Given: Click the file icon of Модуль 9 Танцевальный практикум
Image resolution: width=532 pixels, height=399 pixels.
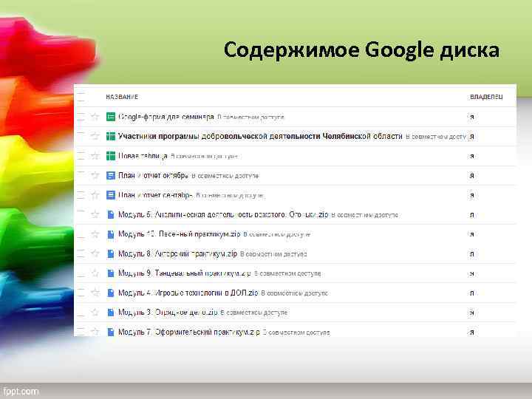Looking at the screenshot, I should 111,273.
